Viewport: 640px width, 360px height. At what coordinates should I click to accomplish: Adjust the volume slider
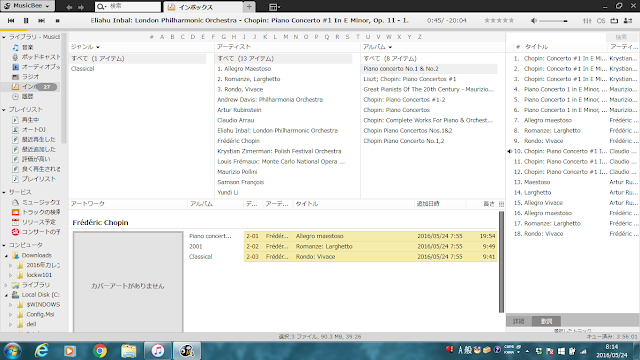554,21
